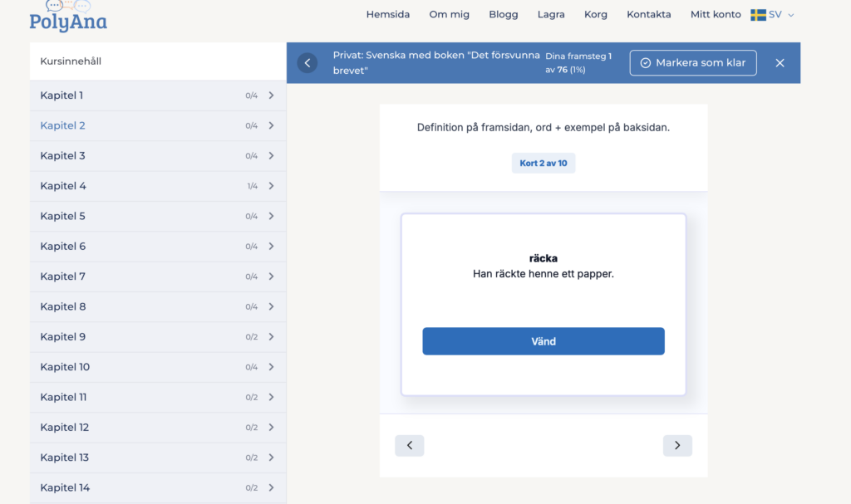Flip the card with the Vänd button

544,341
